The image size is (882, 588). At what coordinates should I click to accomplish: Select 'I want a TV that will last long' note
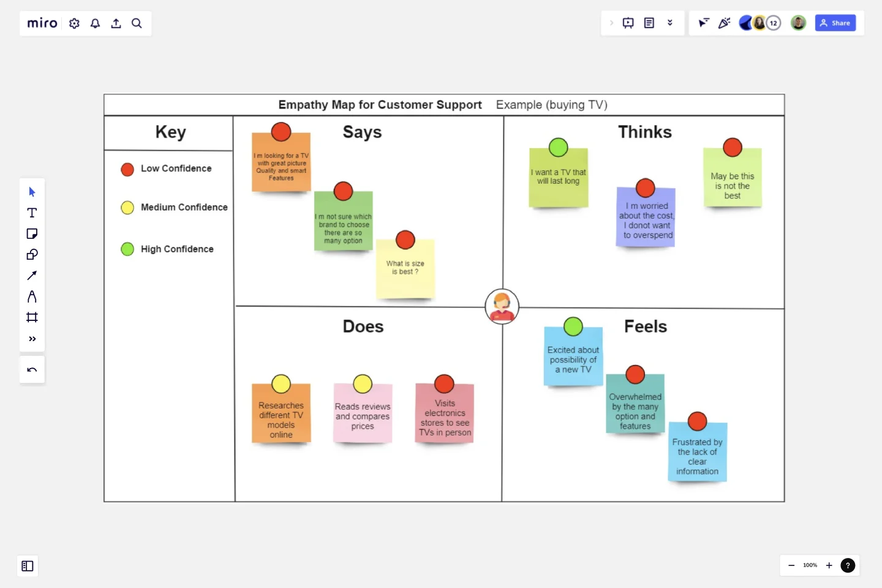pos(559,178)
